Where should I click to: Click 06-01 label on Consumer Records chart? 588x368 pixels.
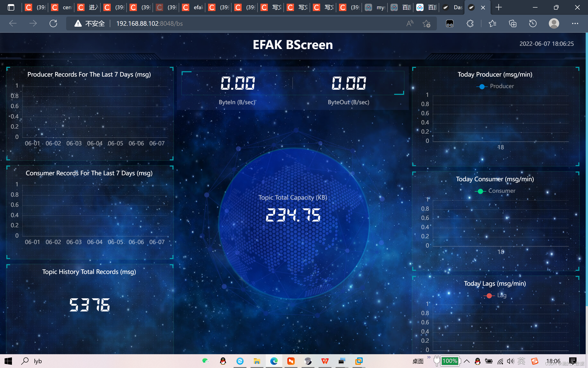[32, 242]
